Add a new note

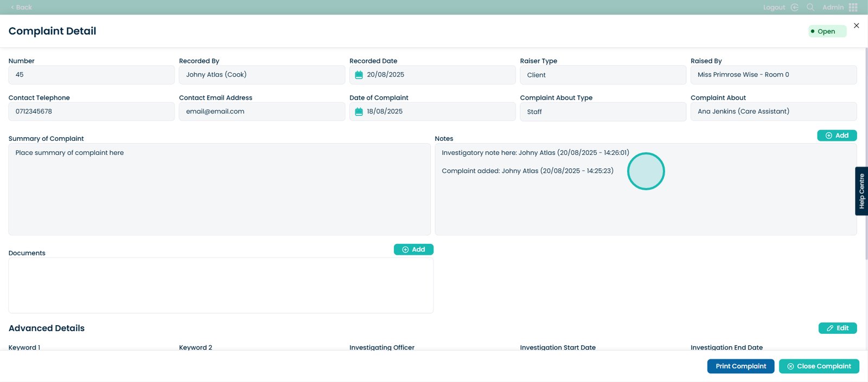837,135
